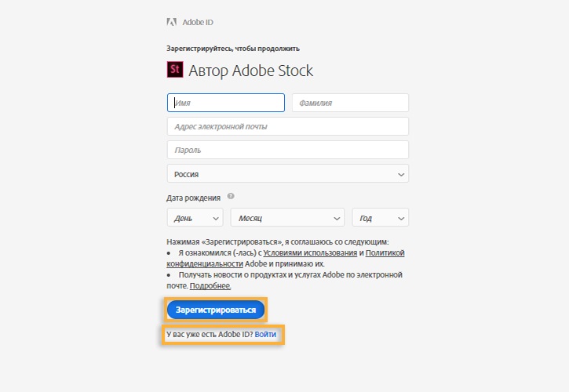The image size is (569, 392).
Task: Click the 'Дата рождения' label
Action: 194,198
